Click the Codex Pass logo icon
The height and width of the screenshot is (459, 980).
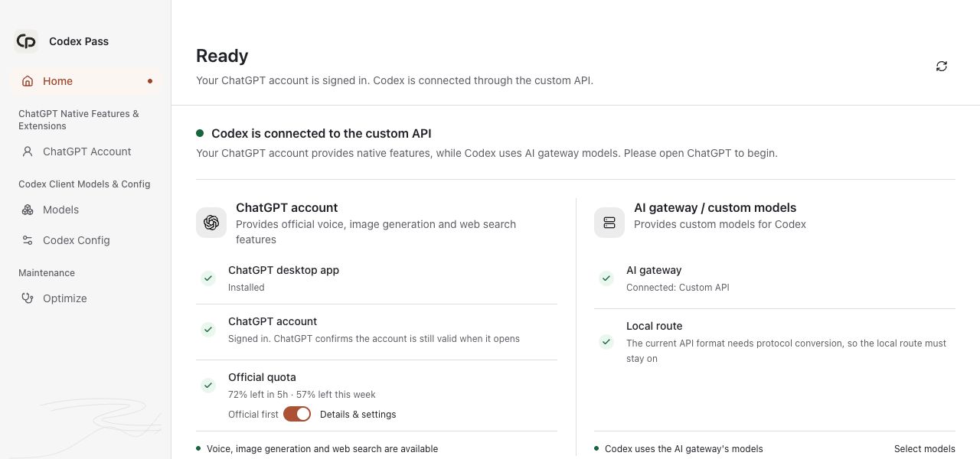(x=26, y=41)
